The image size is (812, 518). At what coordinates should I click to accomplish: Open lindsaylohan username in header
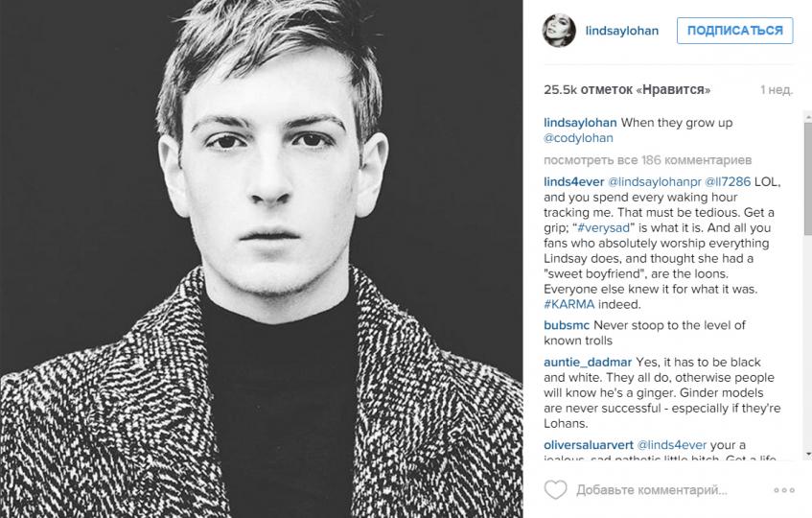pos(622,31)
